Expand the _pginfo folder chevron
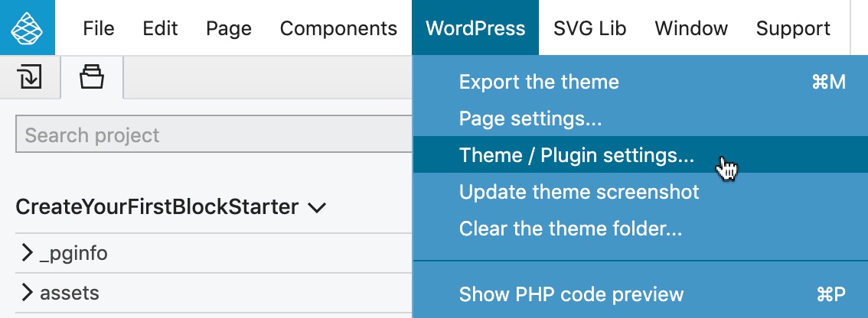The image size is (868, 318). (x=27, y=253)
